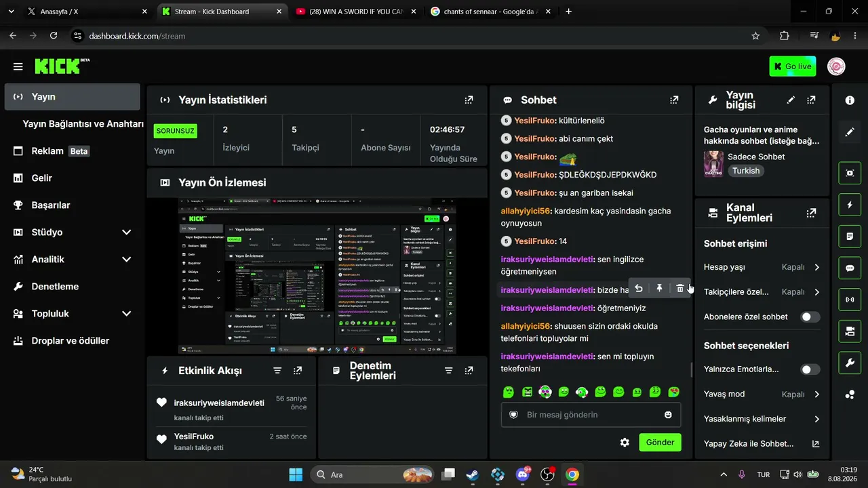Switch to the chants of sennaar Google tab

click(491, 12)
